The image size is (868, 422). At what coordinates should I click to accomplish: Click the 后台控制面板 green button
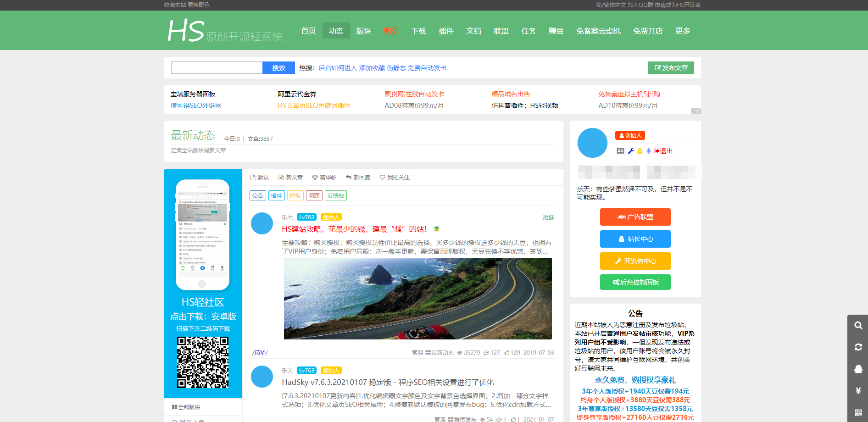click(x=635, y=282)
